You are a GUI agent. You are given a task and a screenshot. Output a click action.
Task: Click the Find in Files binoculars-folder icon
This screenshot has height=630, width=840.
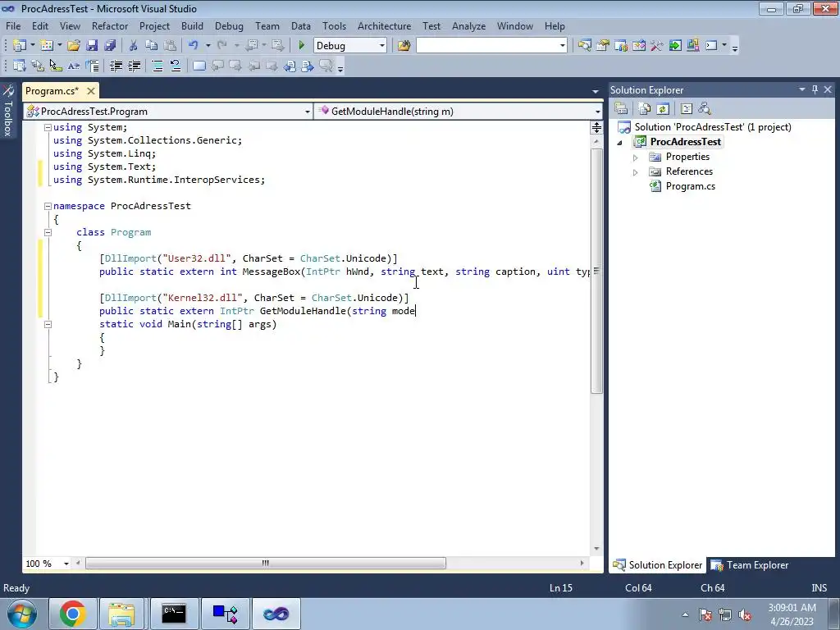(x=404, y=46)
